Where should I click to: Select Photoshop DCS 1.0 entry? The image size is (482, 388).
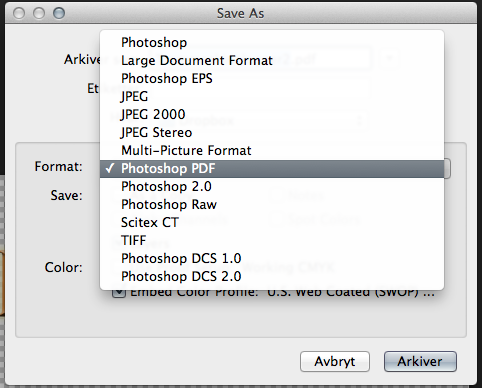(272, 258)
